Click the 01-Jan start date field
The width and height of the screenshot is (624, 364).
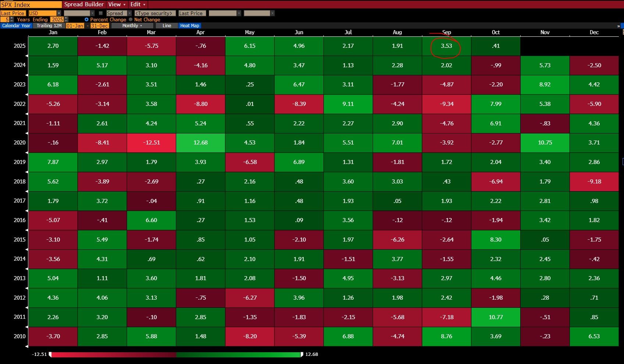pyautogui.click(x=75, y=26)
